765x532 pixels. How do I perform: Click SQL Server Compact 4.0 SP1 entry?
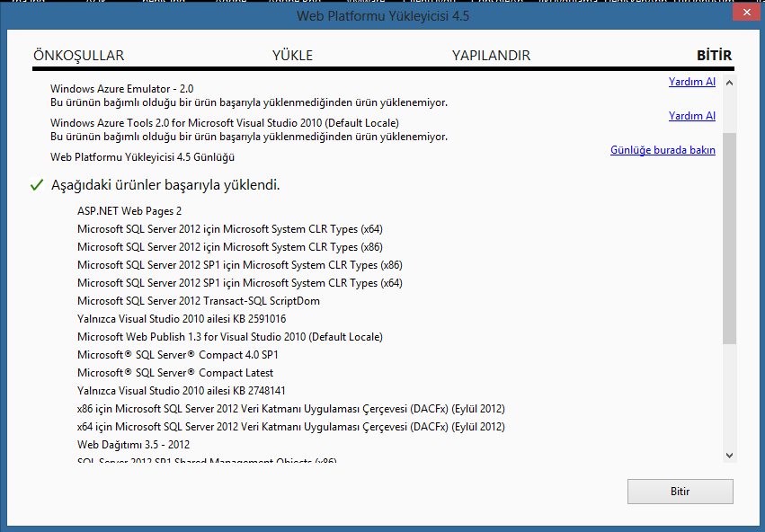click(178, 355)
